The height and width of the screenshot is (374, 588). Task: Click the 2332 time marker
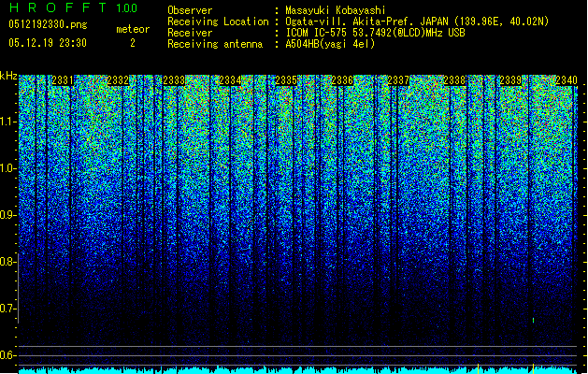click(x=118, y=80)
